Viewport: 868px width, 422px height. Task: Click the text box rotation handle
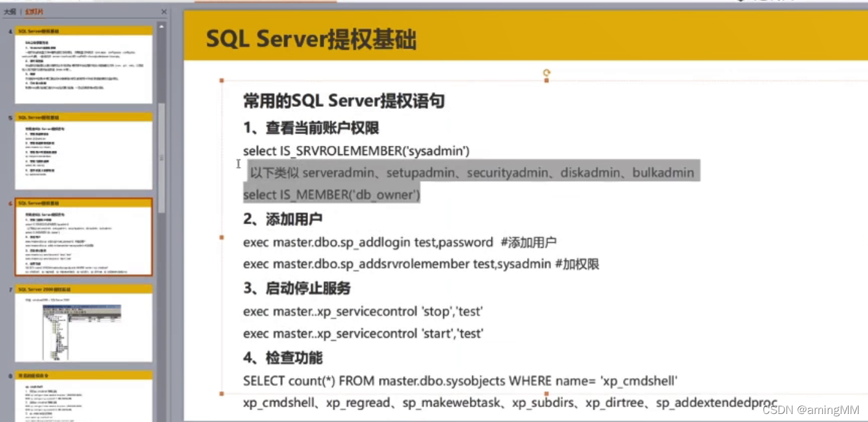tap(546, 73)
